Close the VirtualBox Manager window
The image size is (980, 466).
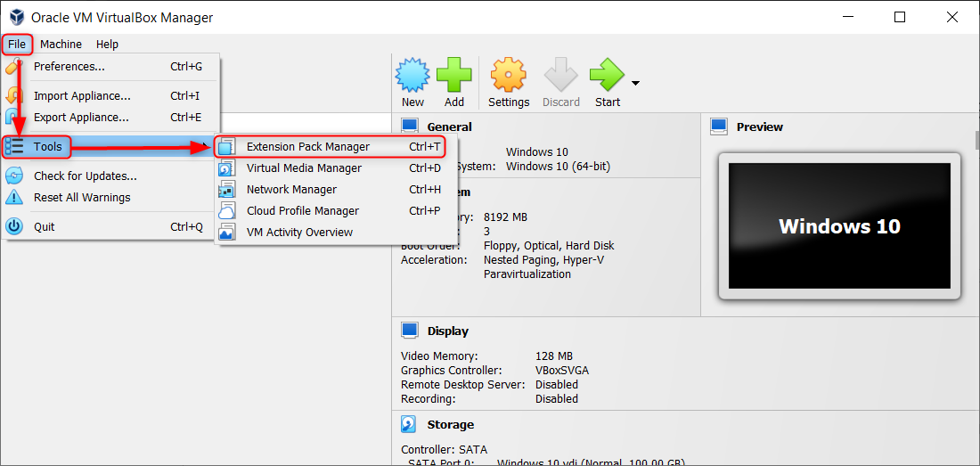tap(951, 17)
